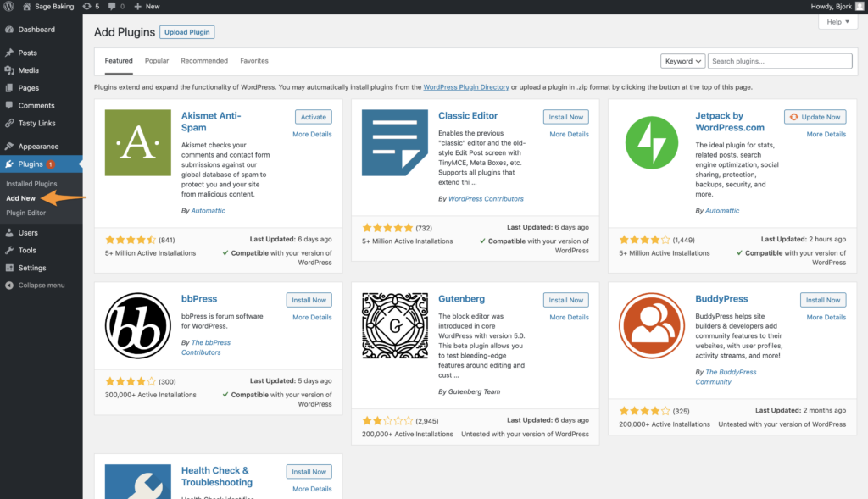Open the BuddyPress title link
Viewport: 868px width, 499px height.
tap(721, 299)
